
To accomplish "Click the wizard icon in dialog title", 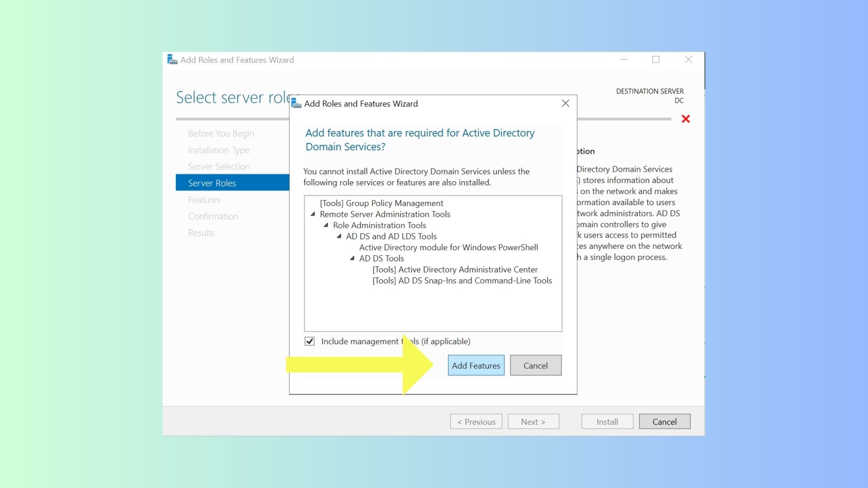I will [x=297, y=104].
